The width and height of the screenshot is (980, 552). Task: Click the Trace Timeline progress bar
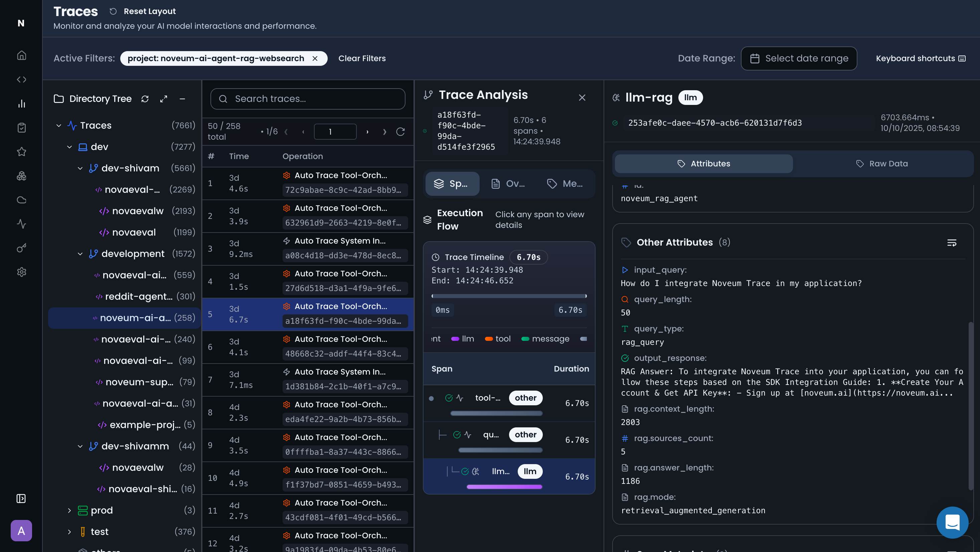[509, 296]
